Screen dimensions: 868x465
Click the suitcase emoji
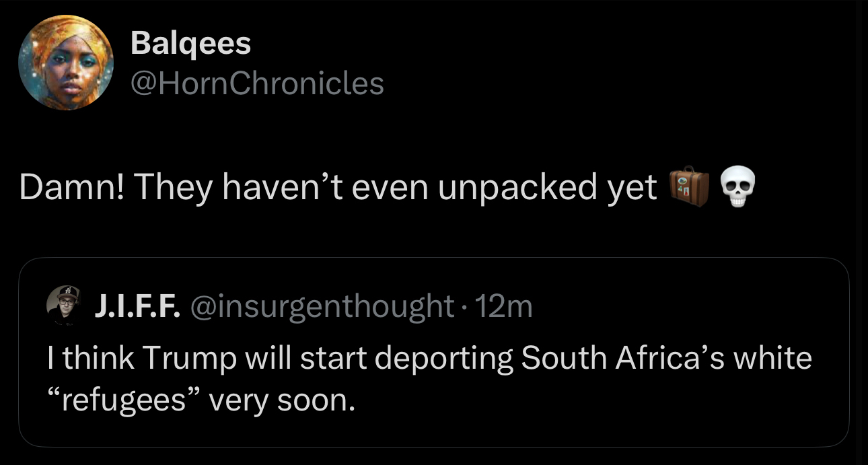(690, 188)
